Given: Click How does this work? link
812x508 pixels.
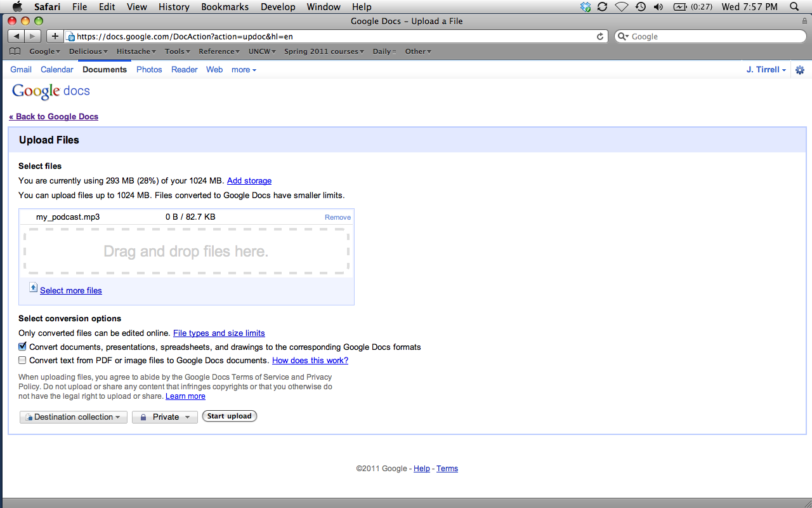Looking at the screenshot, I should pyautogui.click(x=310, y=360).
